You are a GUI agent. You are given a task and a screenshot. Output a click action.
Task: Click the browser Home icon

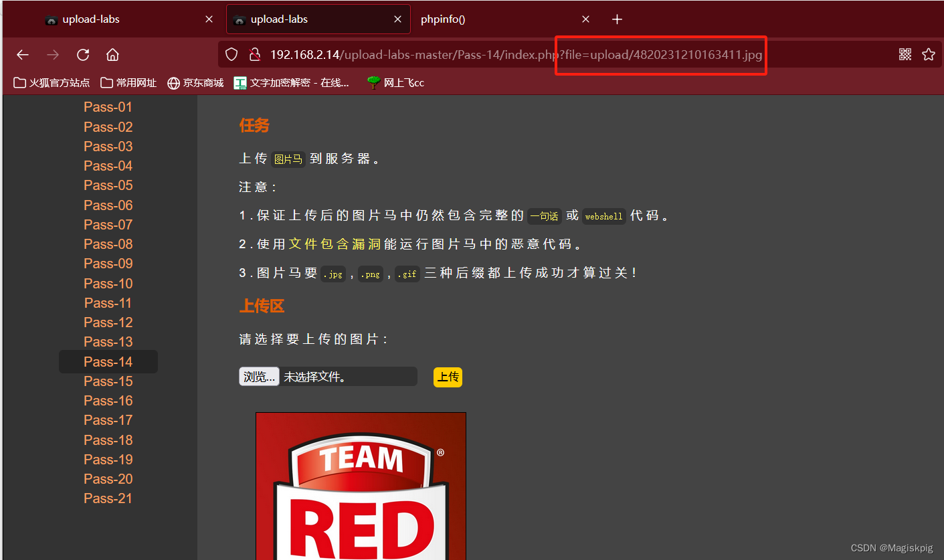pos(112,55)
